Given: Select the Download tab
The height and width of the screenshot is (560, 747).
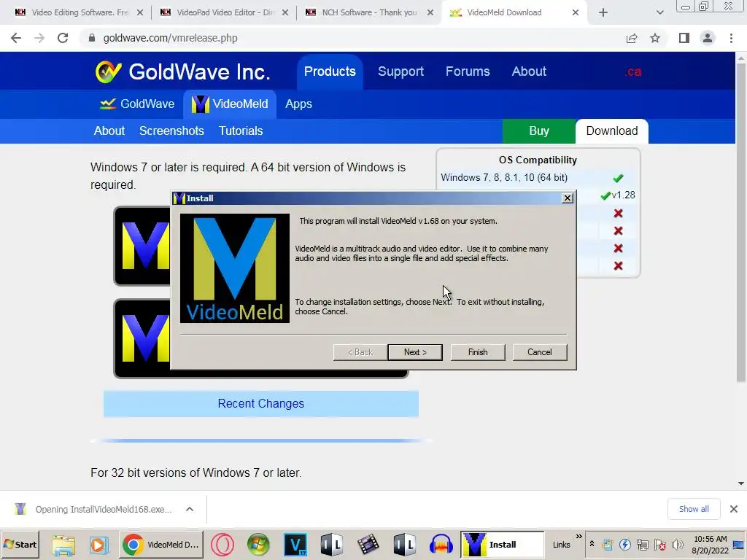Looking at the screenshot, I should point(612,131).
